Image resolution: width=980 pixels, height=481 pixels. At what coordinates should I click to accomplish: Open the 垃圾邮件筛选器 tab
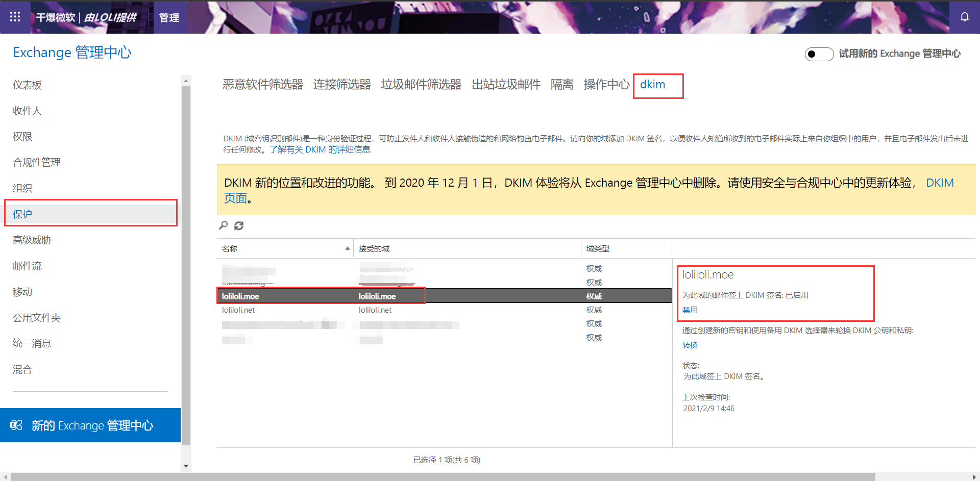(x=421, y=85)
